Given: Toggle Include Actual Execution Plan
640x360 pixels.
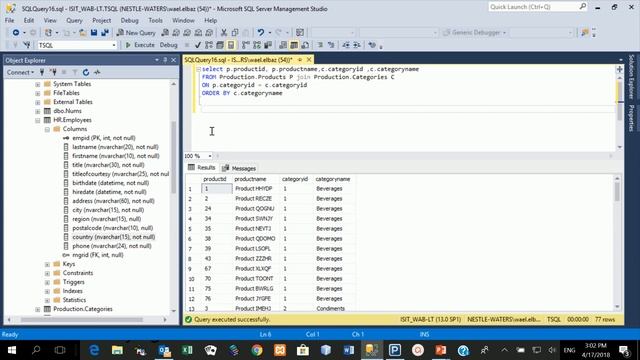Looking at the screenshot, I should (x=245, y=45).
